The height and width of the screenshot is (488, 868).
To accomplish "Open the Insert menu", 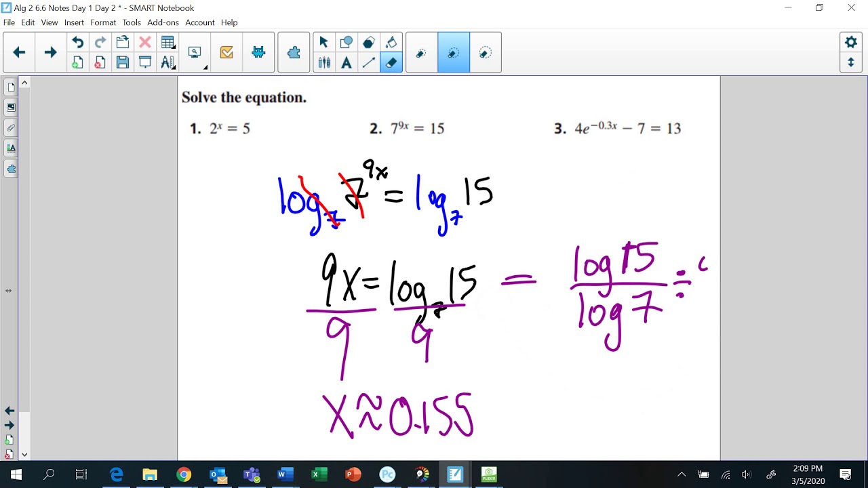I will point(74,22).
